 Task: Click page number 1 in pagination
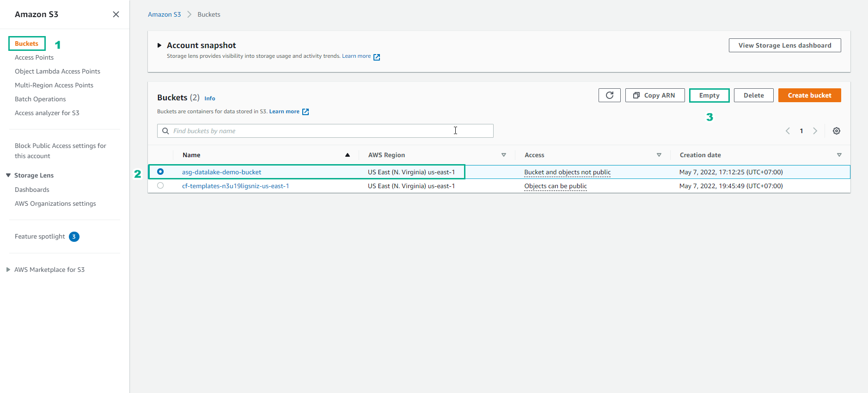[801, 131]
